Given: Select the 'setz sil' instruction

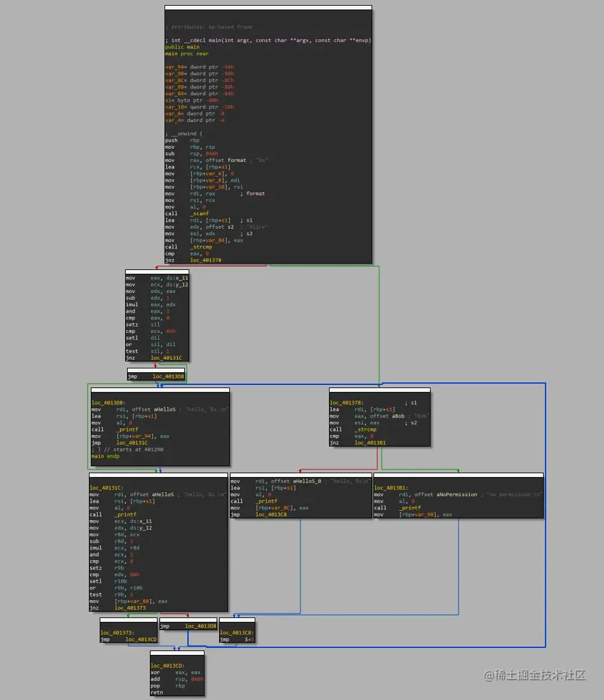Looking at the screenshot, I should (143, 325).
